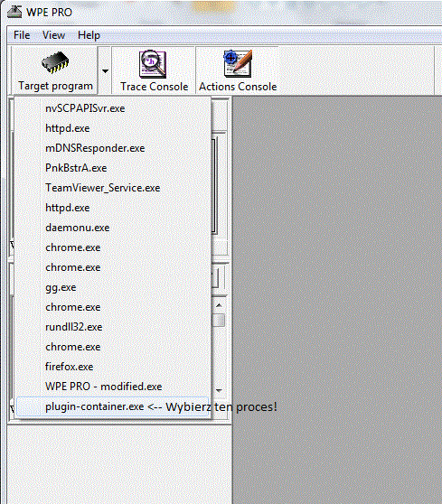Pick daemonu.exe from the process menu
This screenshot has width=442, height=504.
[113, 228]
